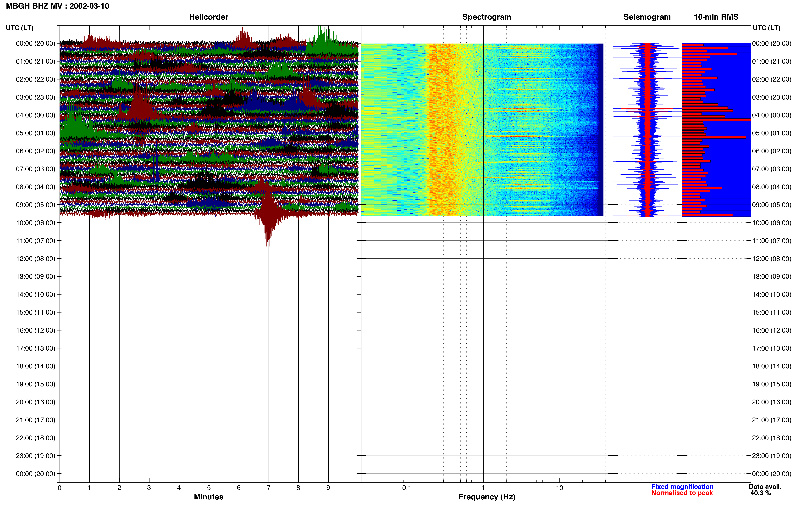Screen dimensions: 812x508
Task: Click the 1 tick on the Minutes axis
Action: [89, 487]
